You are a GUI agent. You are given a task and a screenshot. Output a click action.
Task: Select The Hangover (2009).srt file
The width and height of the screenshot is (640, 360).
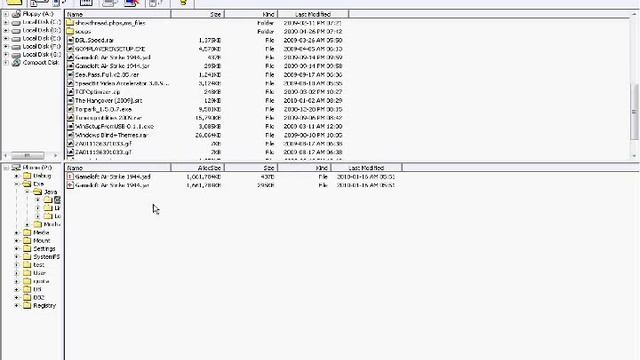point(108,100)
